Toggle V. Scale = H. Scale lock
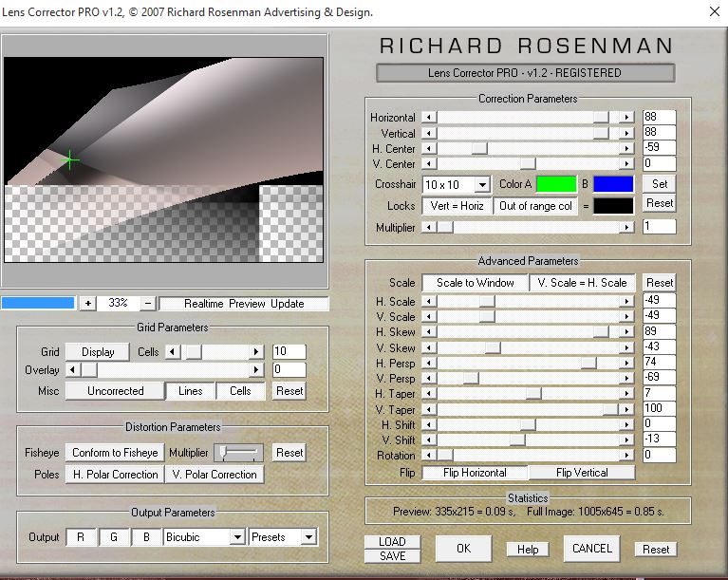Screen dimensions: 728x580 (x=582, y=283)
